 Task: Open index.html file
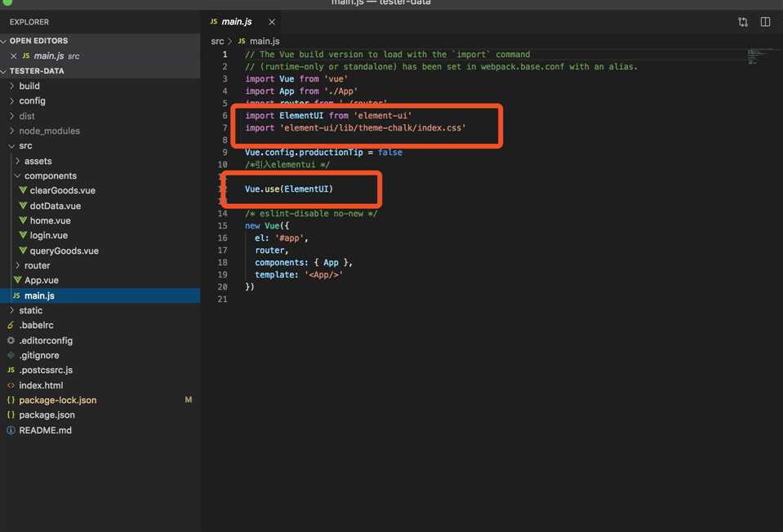pos(100,385)
